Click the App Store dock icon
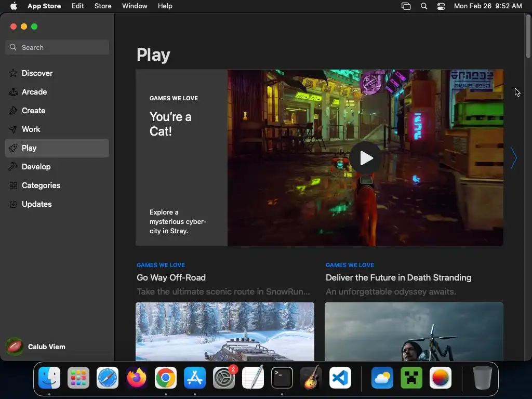Viewport: 532px width, 399px height. tap(195, 377)
